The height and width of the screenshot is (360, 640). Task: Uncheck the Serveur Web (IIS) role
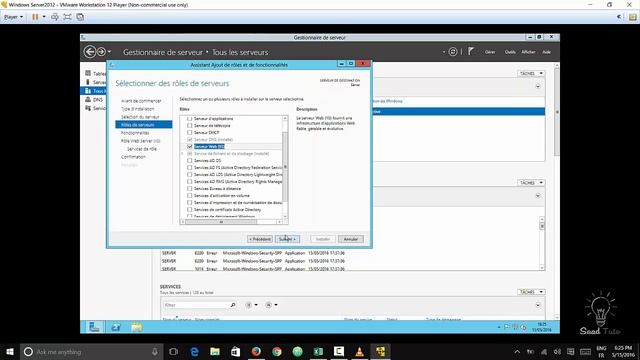[189, 146]
